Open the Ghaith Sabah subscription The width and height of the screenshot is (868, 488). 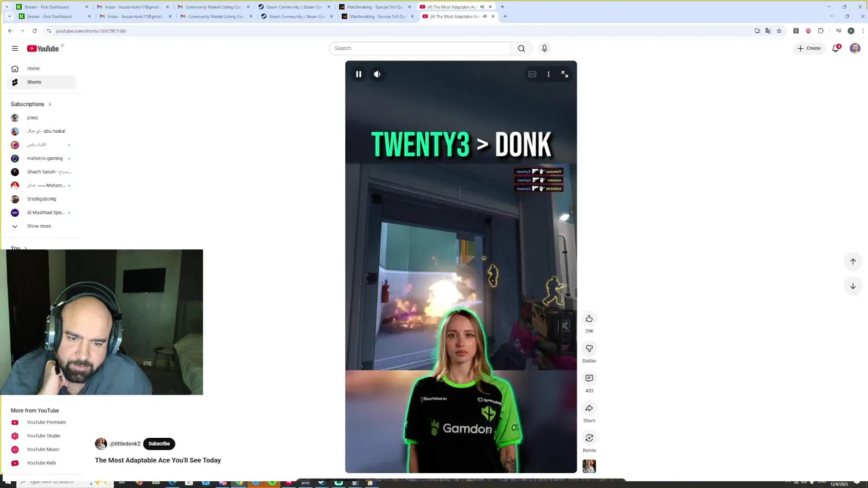tap(41, 172)
